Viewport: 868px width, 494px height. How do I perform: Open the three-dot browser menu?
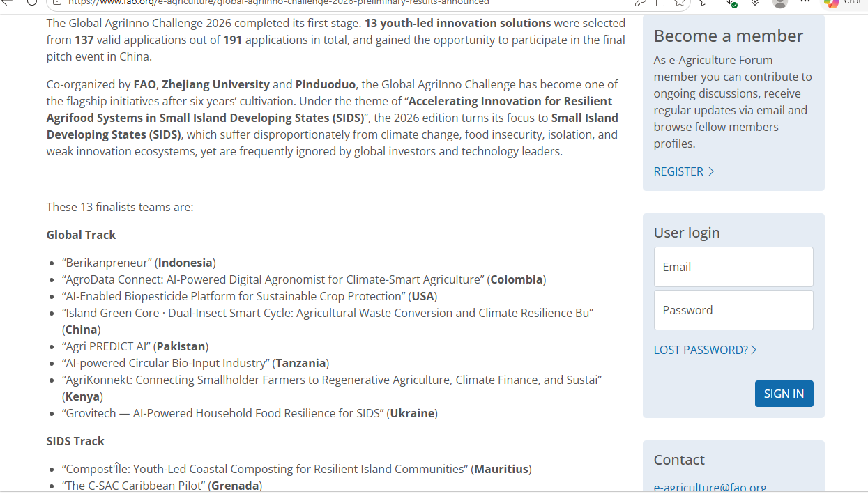click(805, 2)
